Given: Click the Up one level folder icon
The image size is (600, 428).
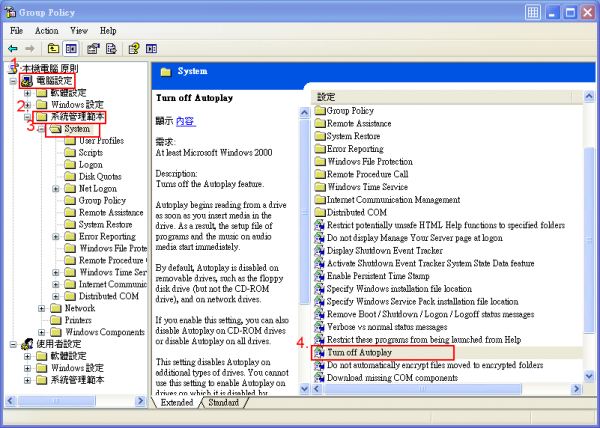Looking at the screenshot, I should point(53,47).
